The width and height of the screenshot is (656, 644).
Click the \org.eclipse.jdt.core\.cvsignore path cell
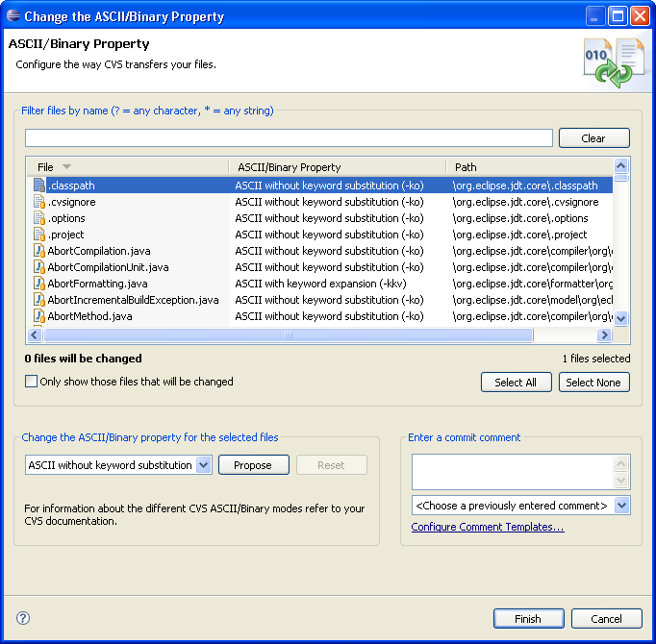(525, 202)
